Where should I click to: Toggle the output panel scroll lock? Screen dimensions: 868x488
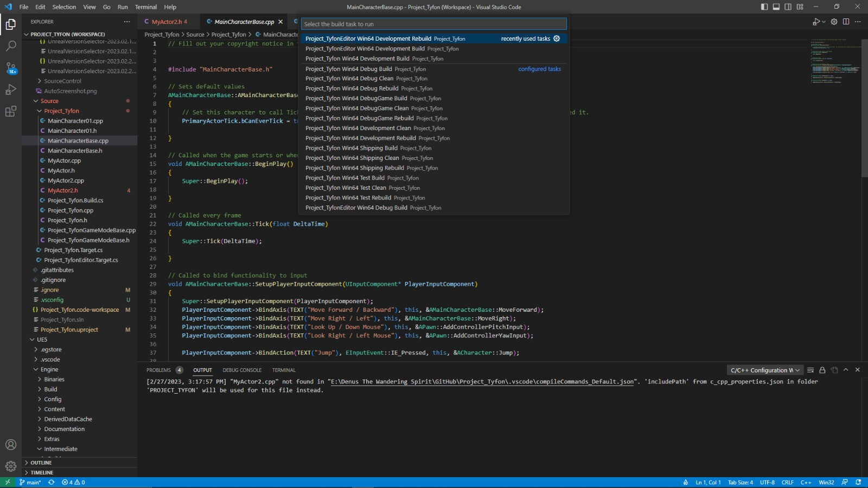822,370
